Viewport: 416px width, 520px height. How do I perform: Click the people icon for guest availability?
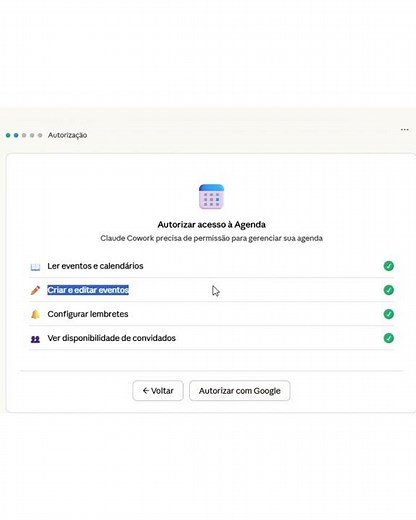coord(35,339)
